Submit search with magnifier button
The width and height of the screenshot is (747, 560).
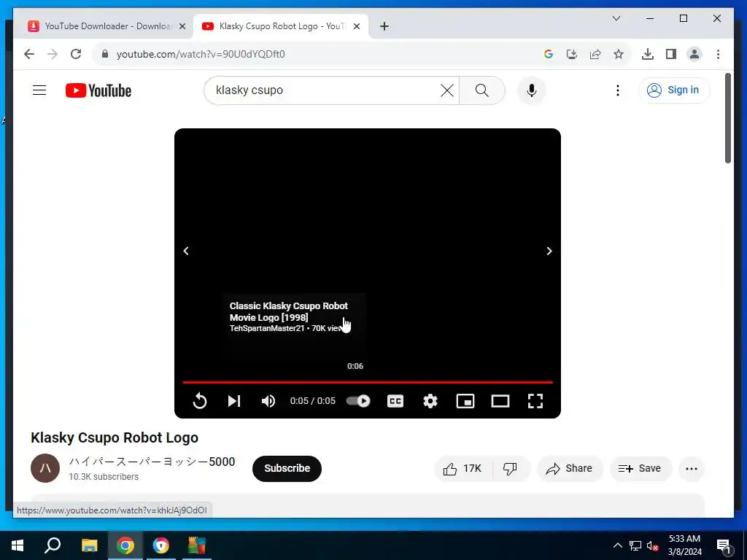pyautogui.click(x=481, y=90)
